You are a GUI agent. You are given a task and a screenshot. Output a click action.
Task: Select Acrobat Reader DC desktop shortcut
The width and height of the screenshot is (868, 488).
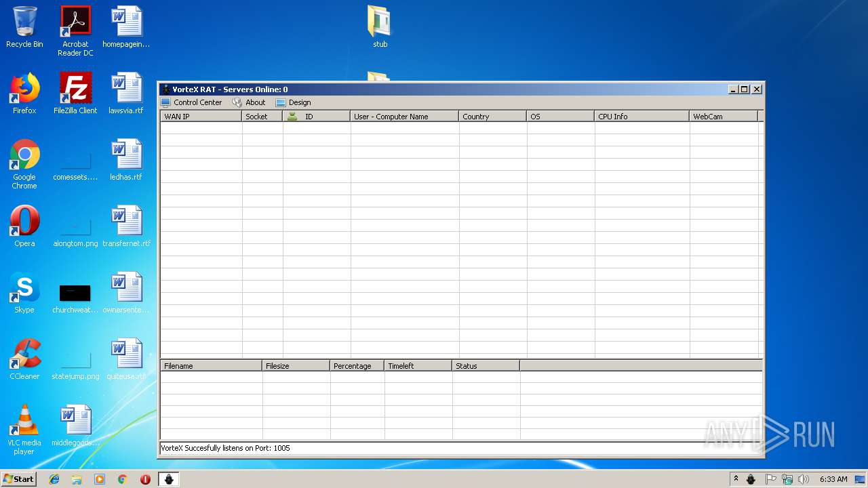pyautogui.click(x=75, y=31)
